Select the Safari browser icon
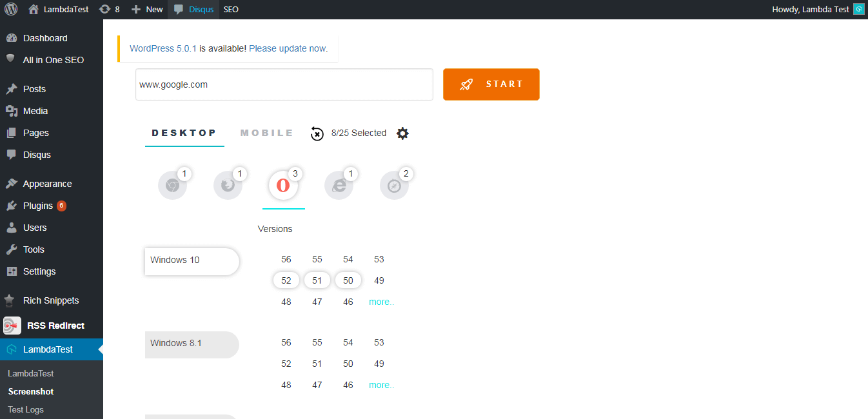Viewport: 868px width, 419px height. coord(394,185)
